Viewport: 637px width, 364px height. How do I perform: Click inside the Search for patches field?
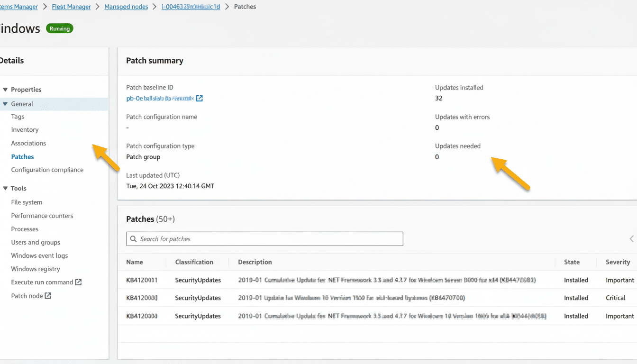click(x=264, y=238)
